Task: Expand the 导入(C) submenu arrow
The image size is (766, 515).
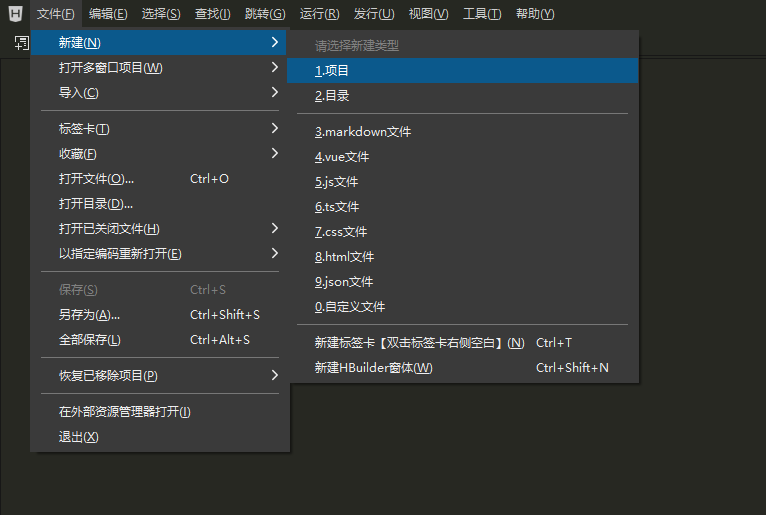Action: [x=275, y=92]
